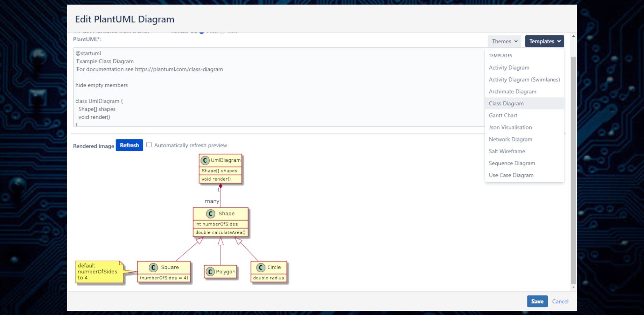The height and width of the screenshot is (315, 644).
Task: Click the yellow note 'default numberOfSides to 4'
Action: (x=100, y=272)
